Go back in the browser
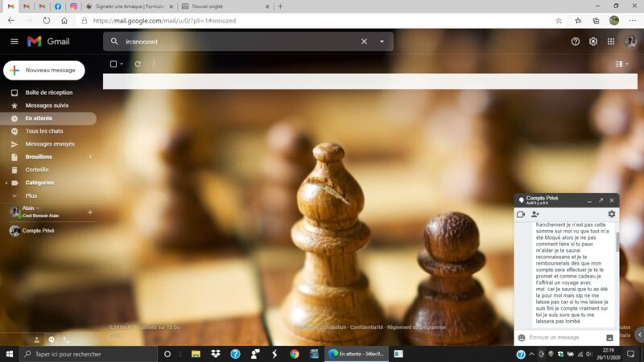The height and width of the screenshot is (362, 644). click(x=11, y=21)
